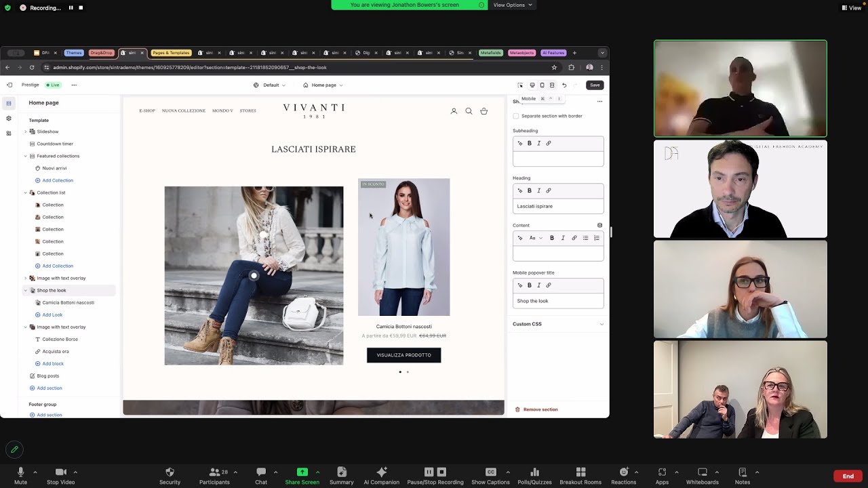868x488 pixels.
Task: Open the text style dropdown in Content editor
Action: [x=536, y=238]
